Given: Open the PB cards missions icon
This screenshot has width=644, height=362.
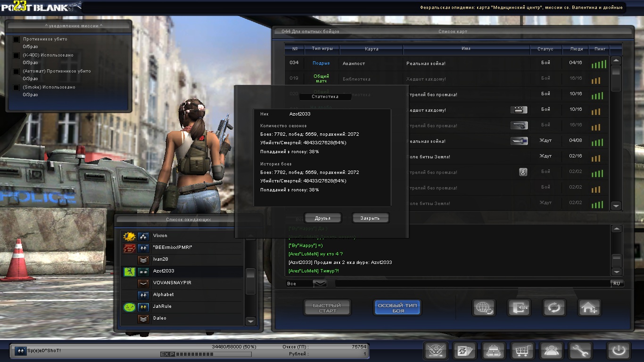Looking at the screenshot, I should click(x=464, y=351).
